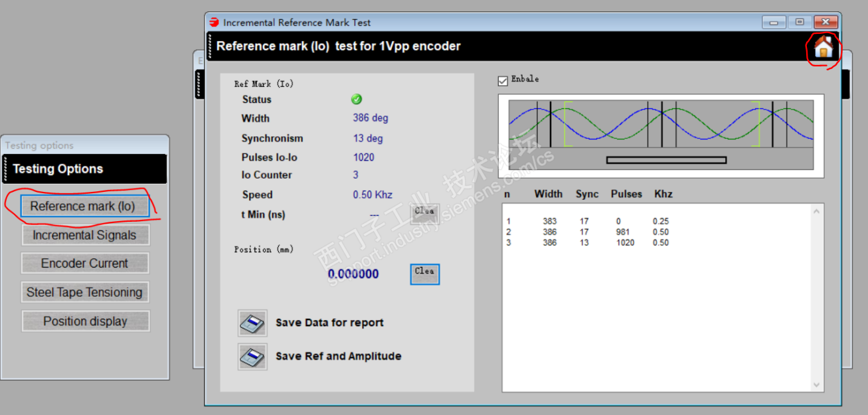Click the Speed value 0.50 Khz
This screenshot has width=868, height=415.
click(x=373, y=195)
